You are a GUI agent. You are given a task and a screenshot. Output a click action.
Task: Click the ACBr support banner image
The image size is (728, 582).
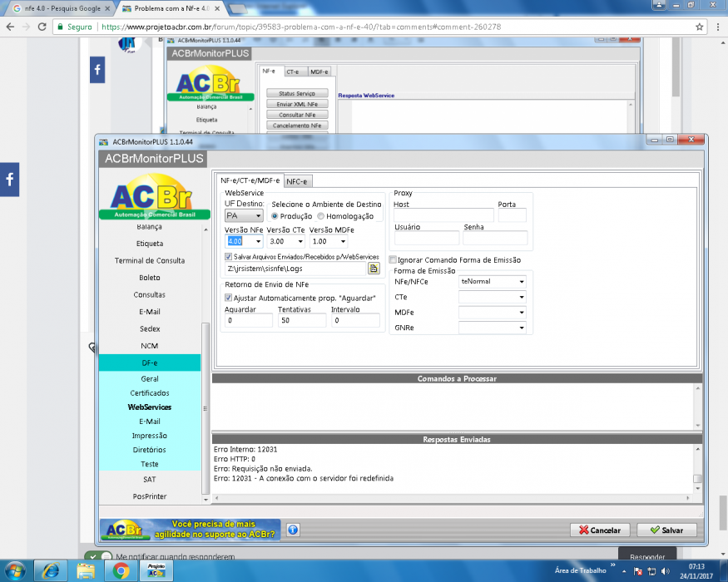191,530
